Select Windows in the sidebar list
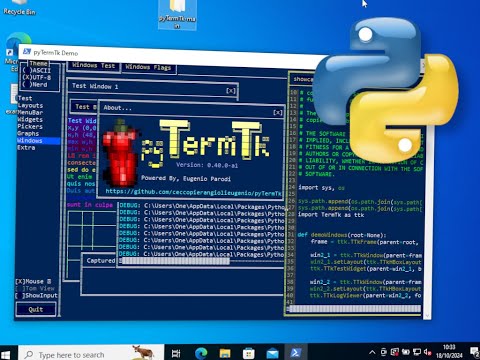This screenshot has height=360, width=480. click(x=38, y=141)
